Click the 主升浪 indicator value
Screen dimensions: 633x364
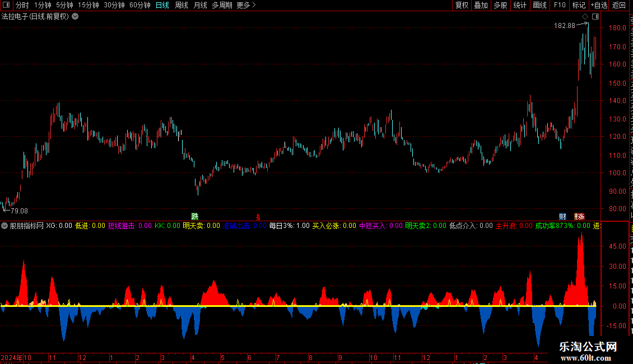coord(514,226)
